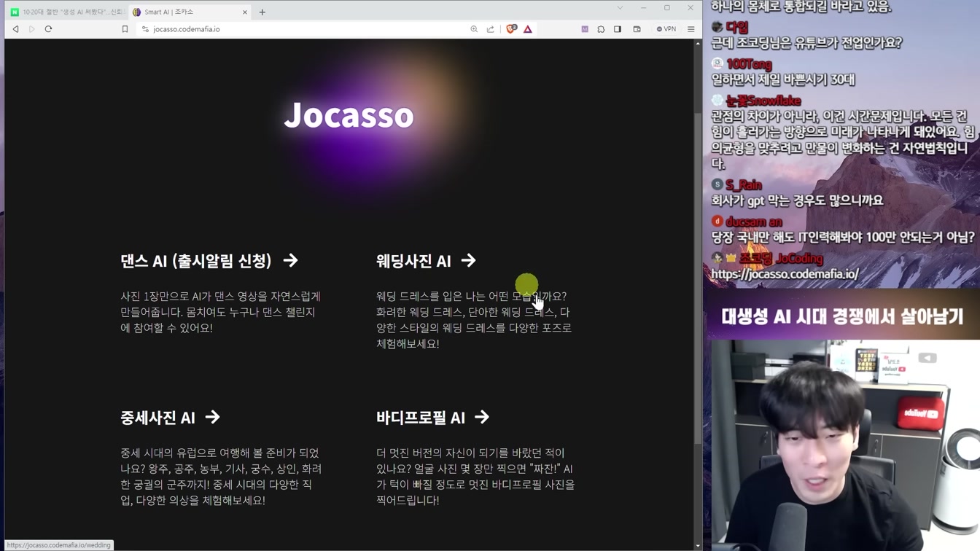Click chat username 조코딩 JoCoding

[781, 258]
